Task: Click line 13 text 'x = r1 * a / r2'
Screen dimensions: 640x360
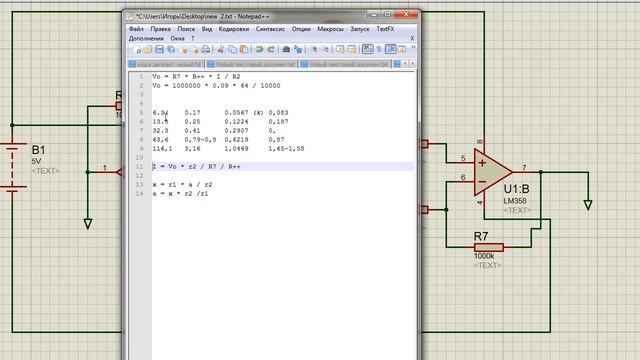Action: (x=182, y=184)
